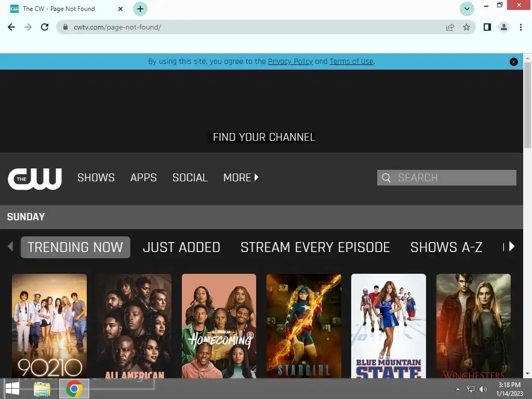Dismiss the privacy notice banner

514,62
